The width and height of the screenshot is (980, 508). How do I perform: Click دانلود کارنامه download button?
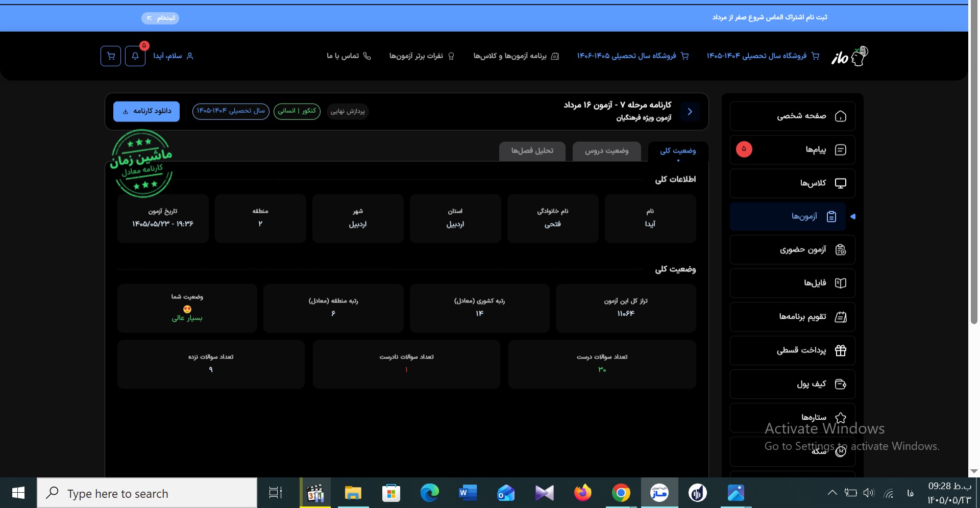tap(146, 111)
